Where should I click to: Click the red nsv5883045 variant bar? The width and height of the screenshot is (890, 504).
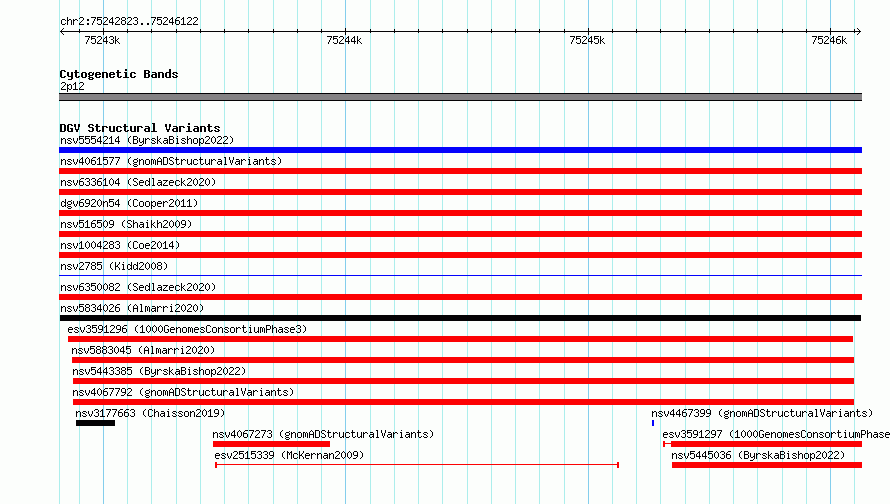tap(463, 360)
